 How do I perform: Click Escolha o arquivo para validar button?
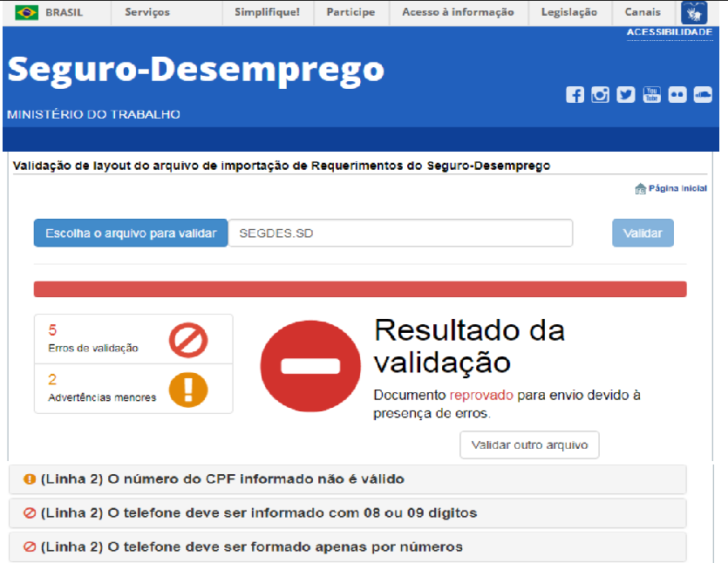pyautogui.click(x=131, y=233)
